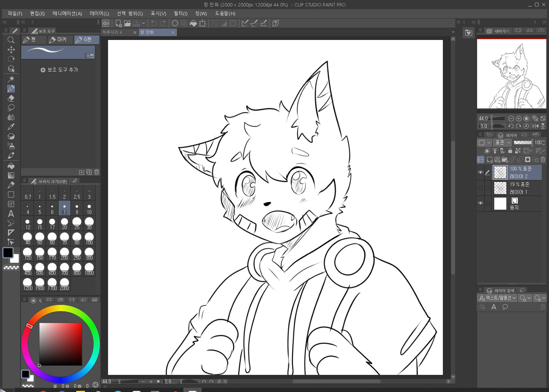Select transparent color checkered swatch
This screenshot has height=392, width=549.
(x=11, y=268)
